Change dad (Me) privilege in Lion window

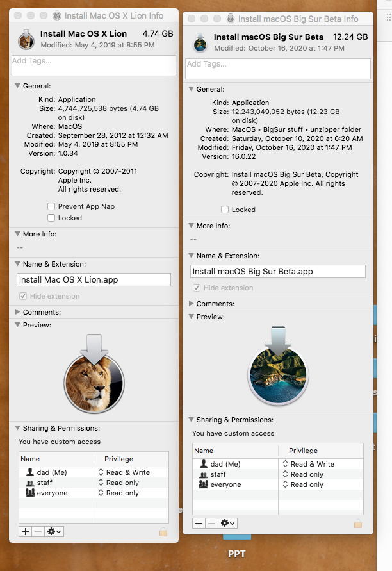click(124, 472)
